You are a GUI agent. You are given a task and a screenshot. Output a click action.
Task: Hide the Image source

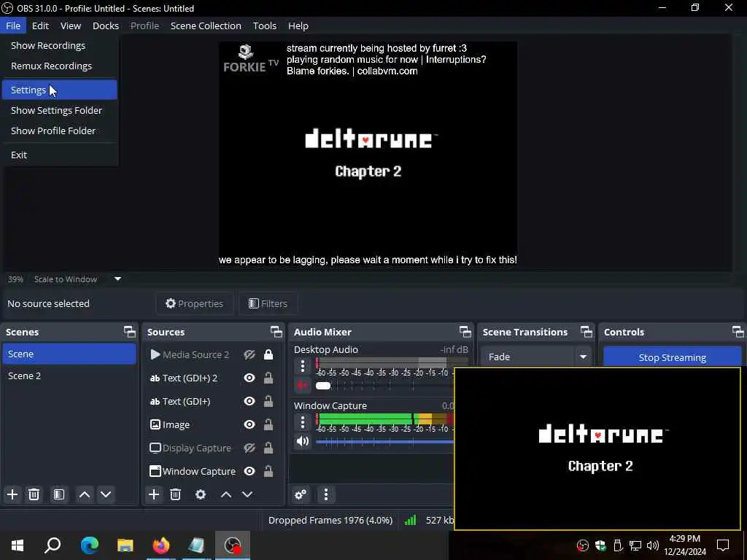click(x=249, y=425)
